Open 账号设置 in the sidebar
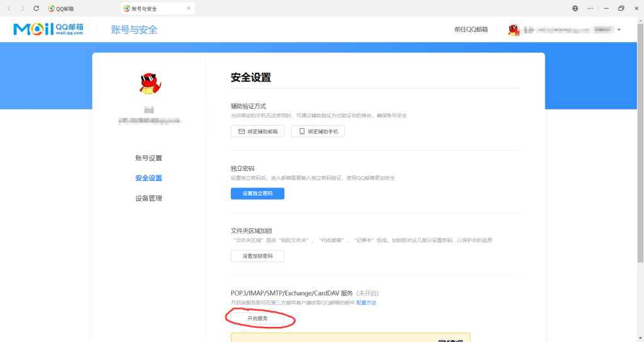 [148, 158]
